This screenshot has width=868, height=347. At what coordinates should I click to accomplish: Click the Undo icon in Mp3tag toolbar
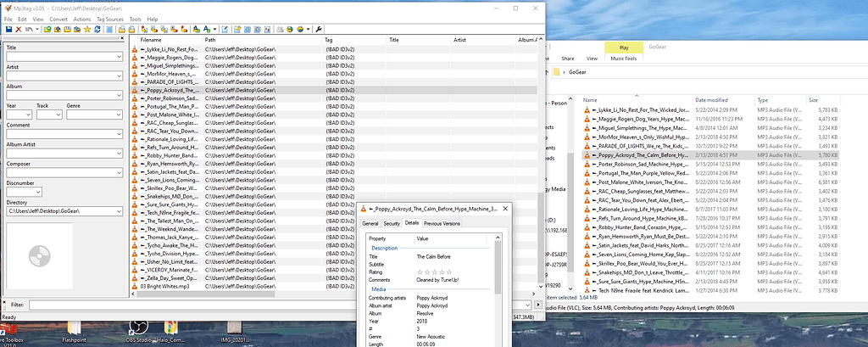pyautogui.click(x=29, y=29)
